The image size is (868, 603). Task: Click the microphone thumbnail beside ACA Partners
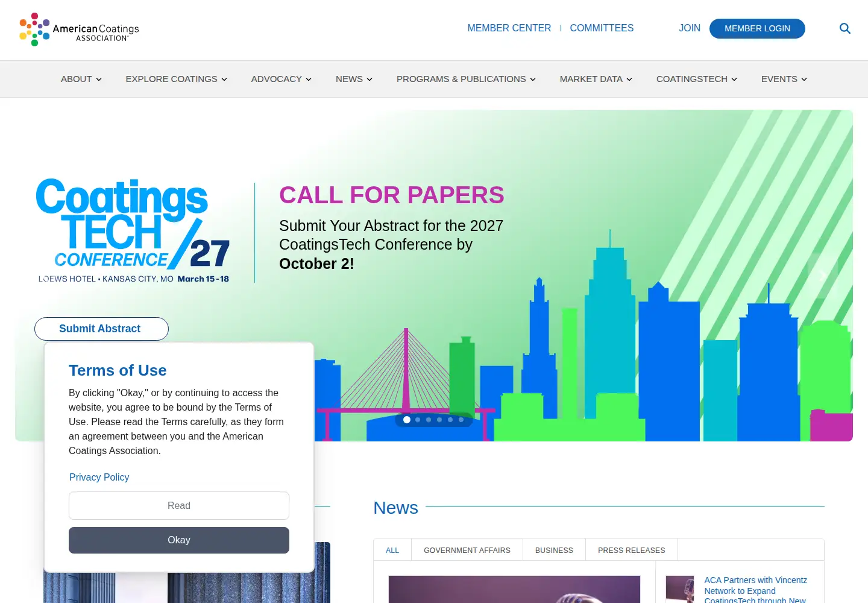pos(680,589)
